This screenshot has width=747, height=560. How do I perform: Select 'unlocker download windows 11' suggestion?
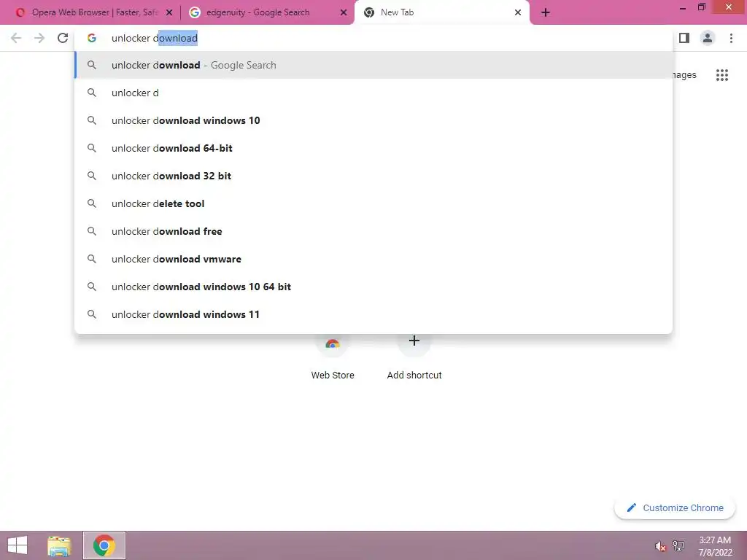point(373,314)
